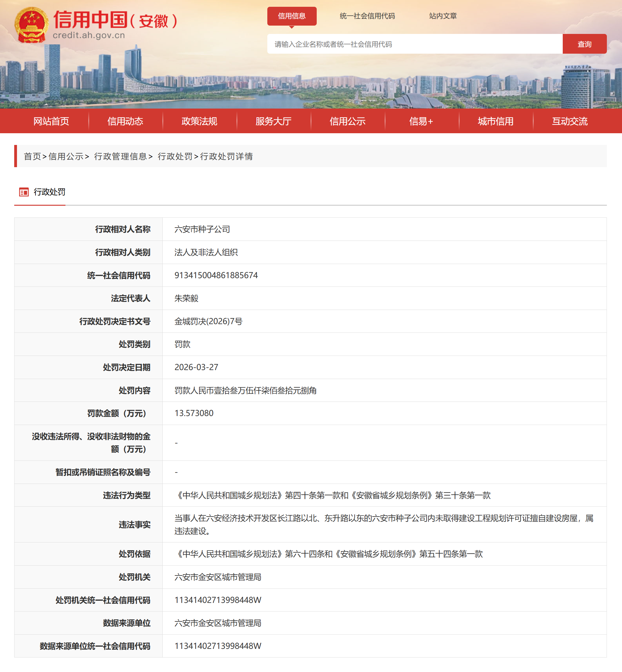This screenshot has width=622, height=672.
Task: Click 行政处罚 breadcrumb link
Action: [x=175, y=156]
